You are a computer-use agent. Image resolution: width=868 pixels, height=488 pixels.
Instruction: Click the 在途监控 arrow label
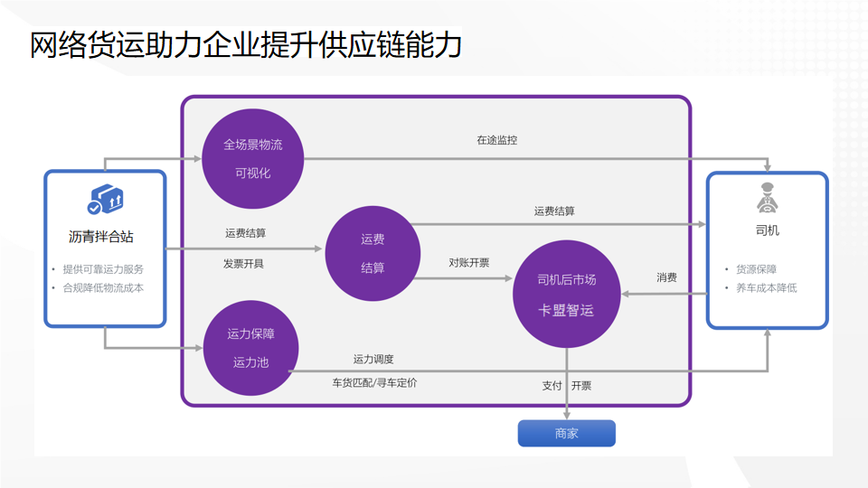(496, 141)
